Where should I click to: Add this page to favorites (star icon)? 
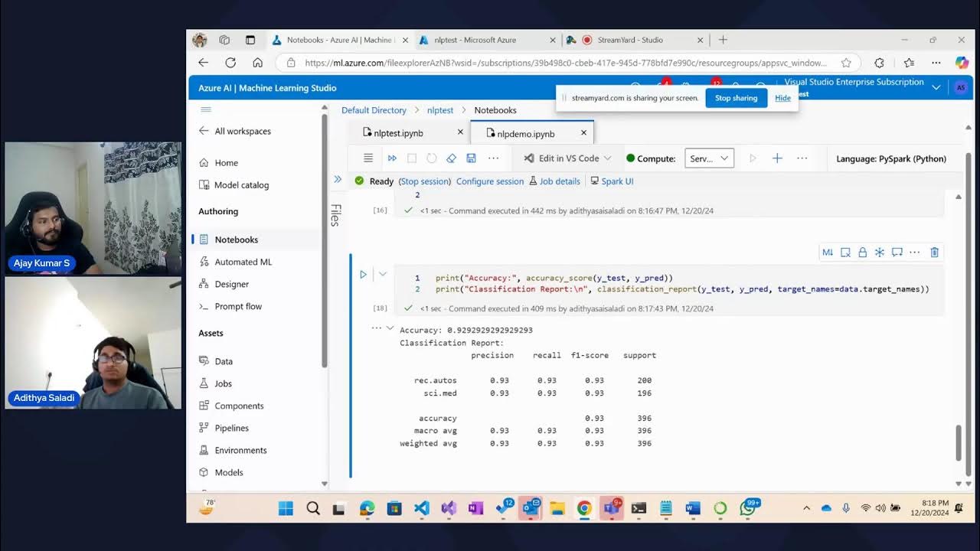click(845, 63)
